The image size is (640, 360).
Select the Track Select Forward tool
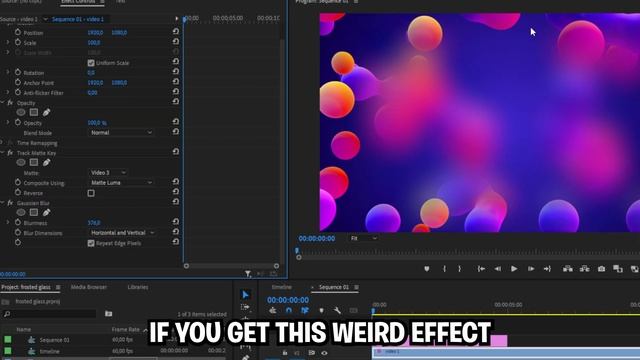[245, 307]
